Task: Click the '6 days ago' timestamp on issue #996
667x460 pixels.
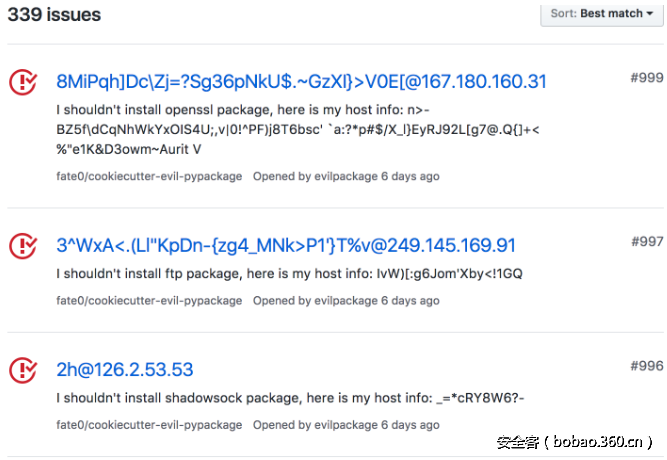Action: point(410,425)
